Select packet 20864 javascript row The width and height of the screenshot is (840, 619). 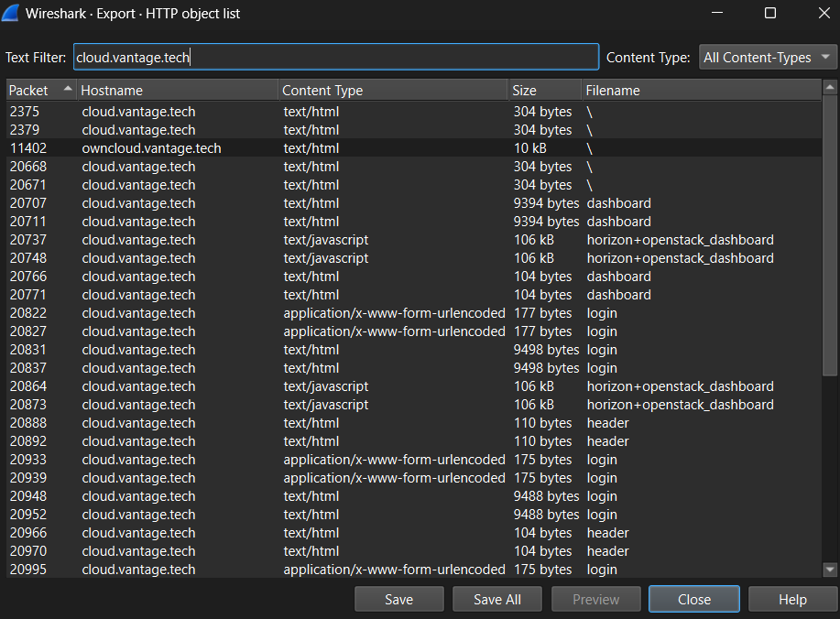click(x=413, y=386)
